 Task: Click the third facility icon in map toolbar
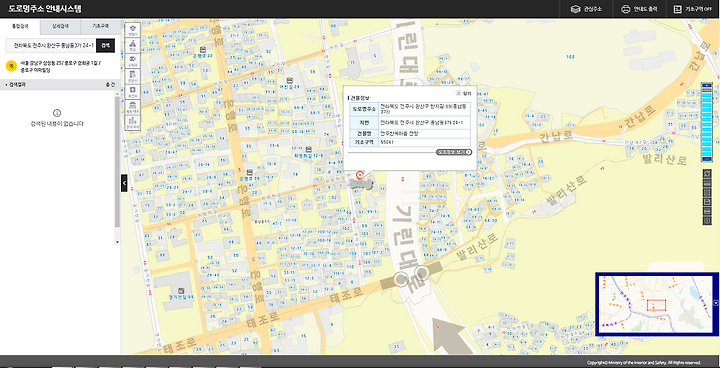tap(133, 61)
